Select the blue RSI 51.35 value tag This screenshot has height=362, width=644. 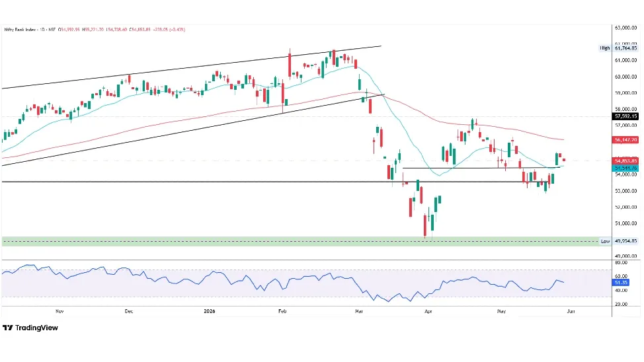click(x=621, y=283)
